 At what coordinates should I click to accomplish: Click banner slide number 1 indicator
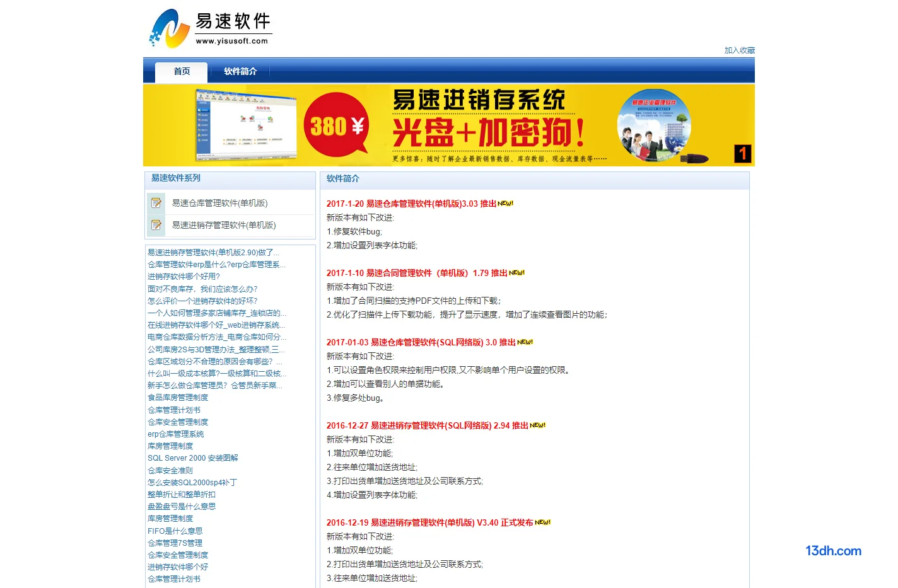click(743, 154)
